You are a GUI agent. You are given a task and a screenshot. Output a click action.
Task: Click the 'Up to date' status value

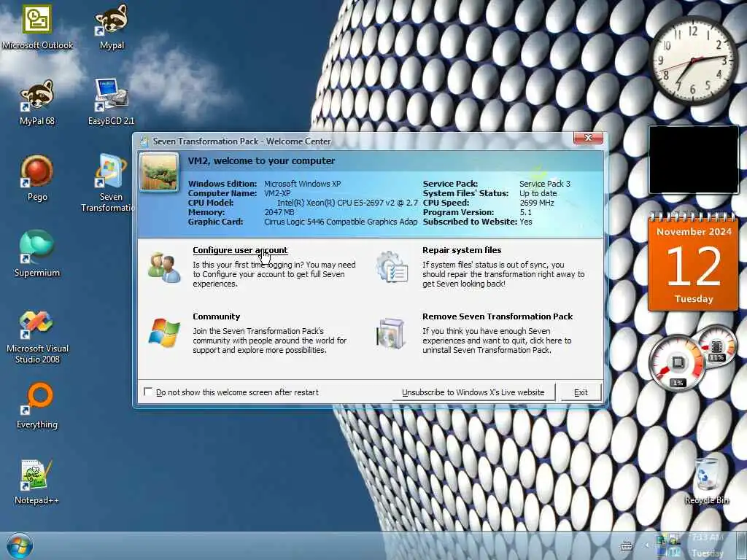click(538, 193)
